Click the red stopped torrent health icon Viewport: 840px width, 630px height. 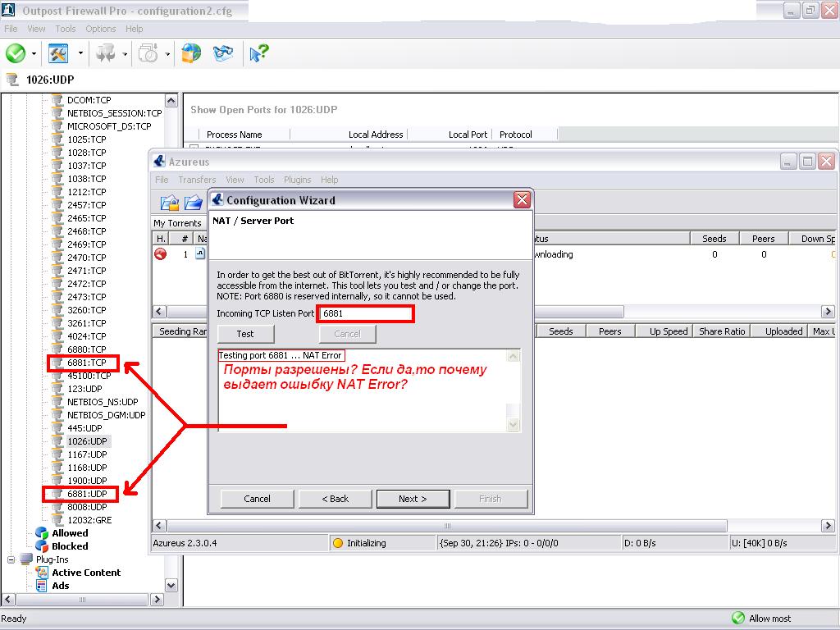[x=161, y=254]
